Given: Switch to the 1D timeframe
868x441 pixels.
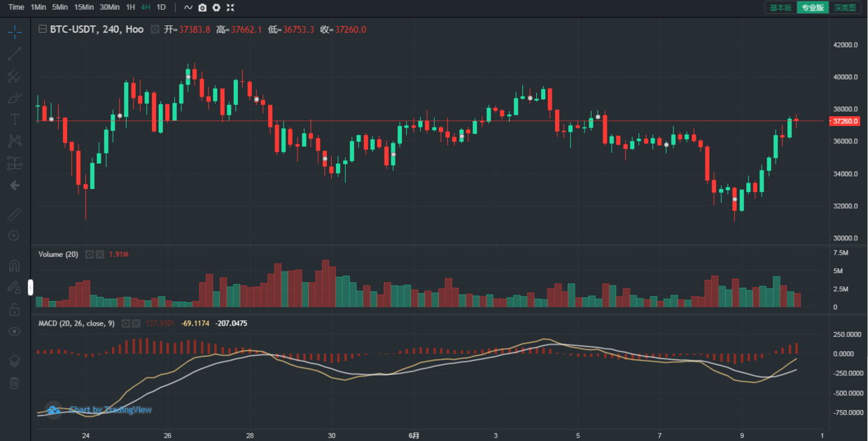Looking at the screenshot, I should pos(161,7).
